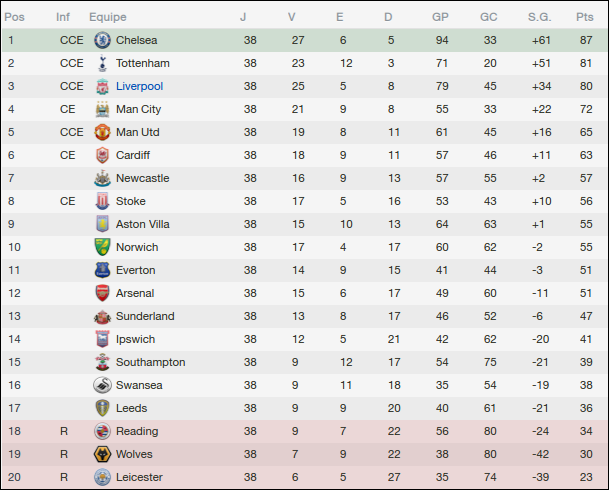Click the Norwich club badge
The image size is (609, 490).
pos(101,247)
